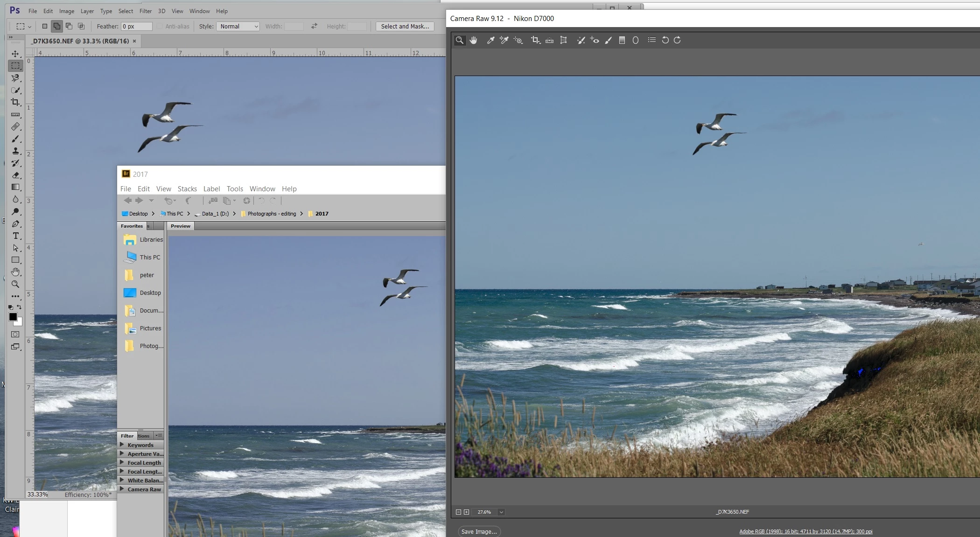Pick the Type tool in Photoshop toolbar

(x=15, y=236)
